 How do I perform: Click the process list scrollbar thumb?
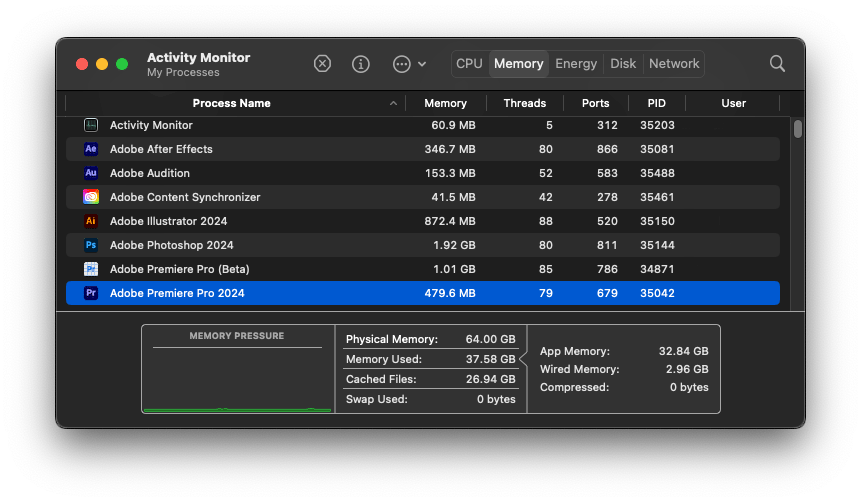coord(797,129)
